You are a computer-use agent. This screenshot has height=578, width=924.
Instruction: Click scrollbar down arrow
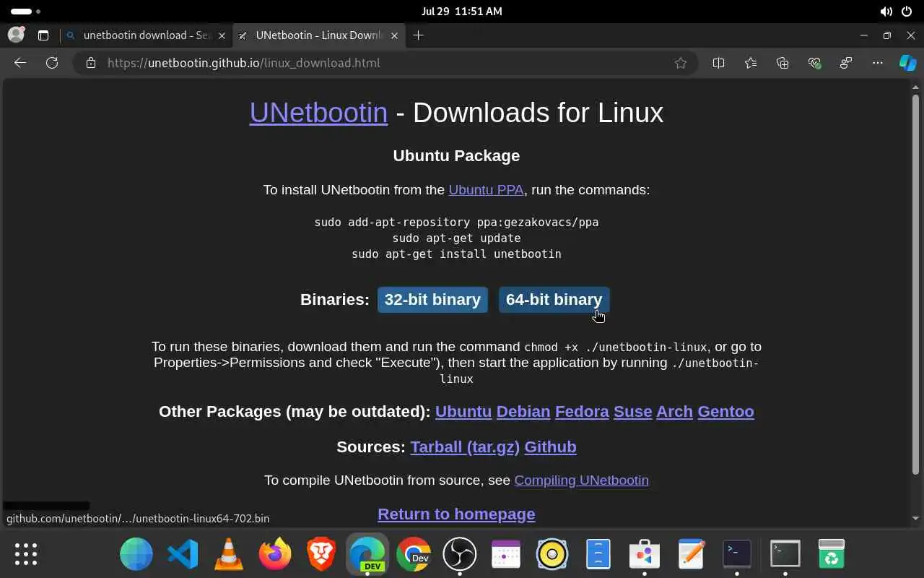point(915,518)
